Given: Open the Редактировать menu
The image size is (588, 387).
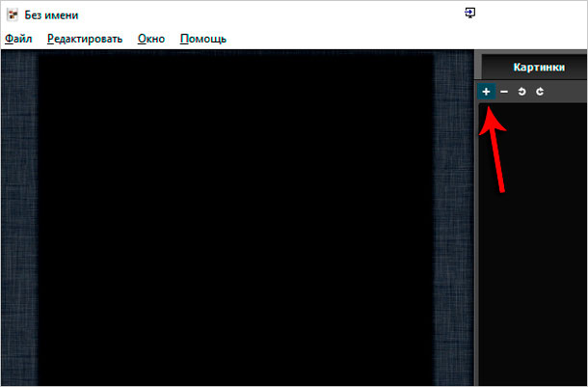Looking at the screenshot, I should point(85,39).
